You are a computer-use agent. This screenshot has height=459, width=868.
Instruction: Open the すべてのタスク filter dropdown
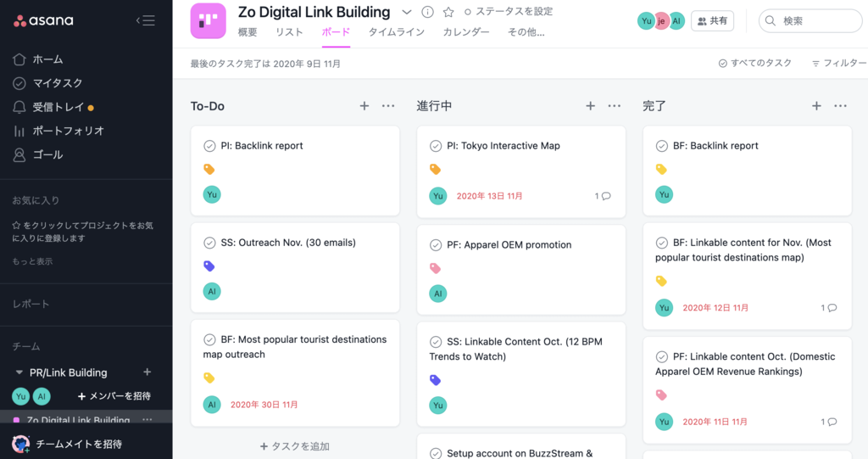(x=754, y=64)
